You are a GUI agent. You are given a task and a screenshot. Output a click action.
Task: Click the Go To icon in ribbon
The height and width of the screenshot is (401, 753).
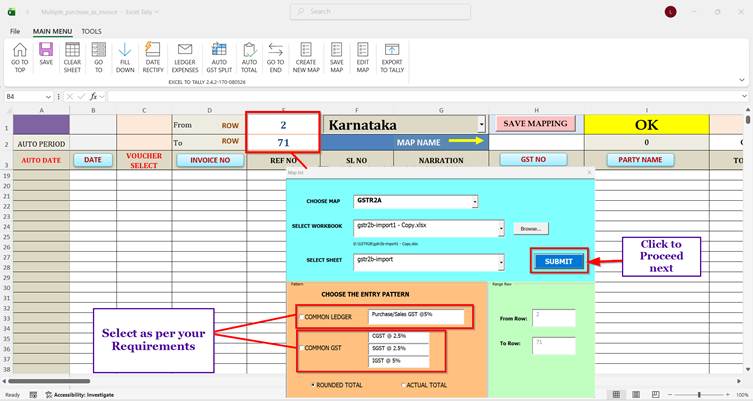[98, 49]
